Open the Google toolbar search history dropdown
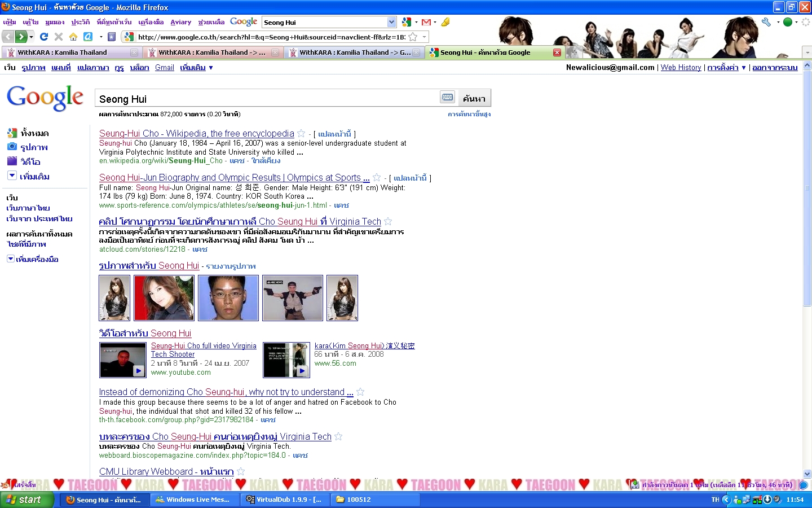812x508 pixels. coord(392,22)
